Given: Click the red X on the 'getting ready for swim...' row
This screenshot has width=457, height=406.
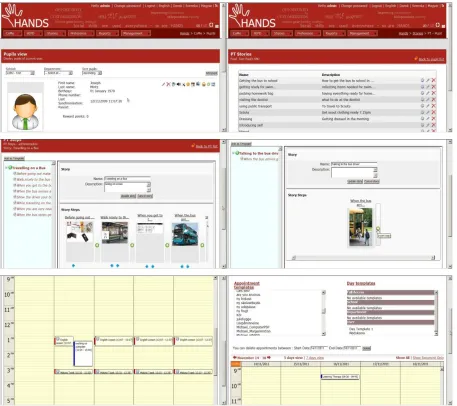Looking at the screenshot, I should pos(433,87).
